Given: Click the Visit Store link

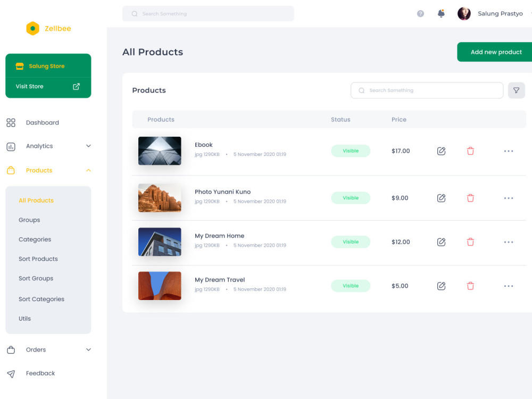Looking at the screenshot, I should pyautogui.click(x=29, y=87).
